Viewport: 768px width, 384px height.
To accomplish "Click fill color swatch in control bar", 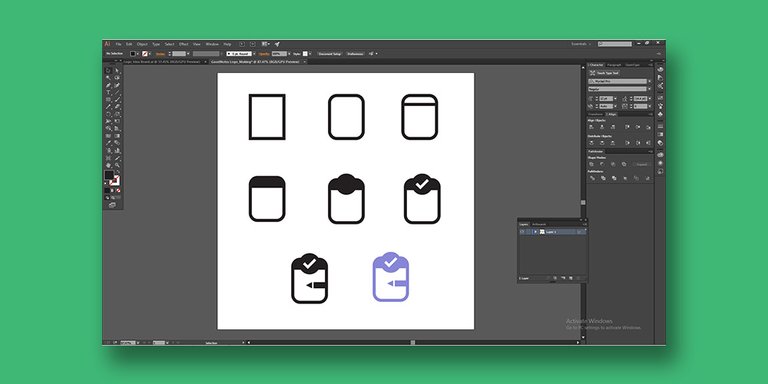I will [133, 54].
